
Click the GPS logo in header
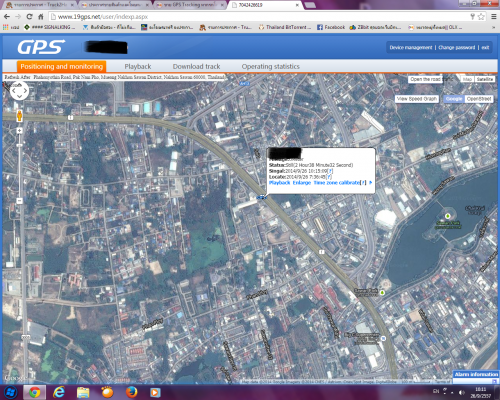pyautogui.click(x=41, y=47)
